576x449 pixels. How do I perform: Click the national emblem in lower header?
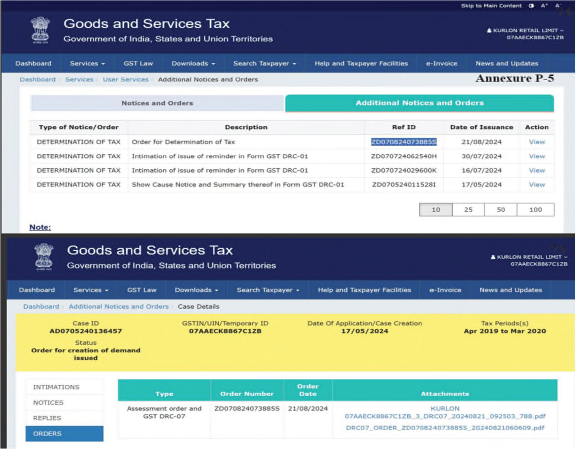[44, 257]
